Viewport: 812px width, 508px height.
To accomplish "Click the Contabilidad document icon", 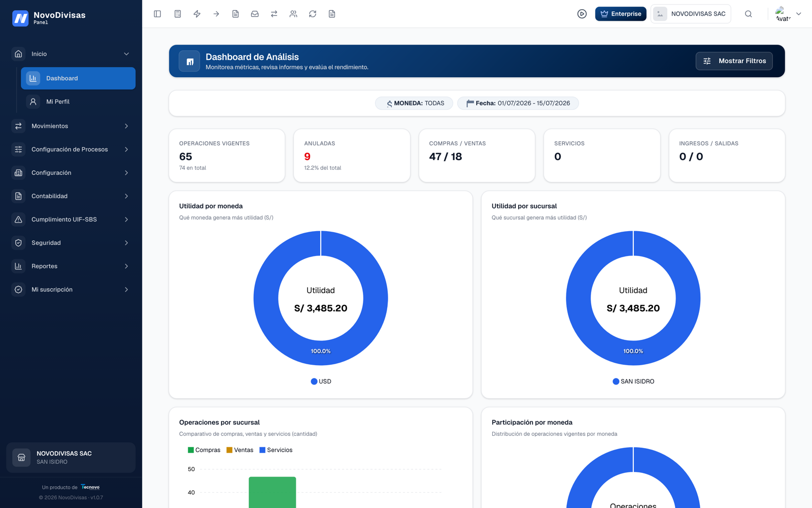I will 18,196.
